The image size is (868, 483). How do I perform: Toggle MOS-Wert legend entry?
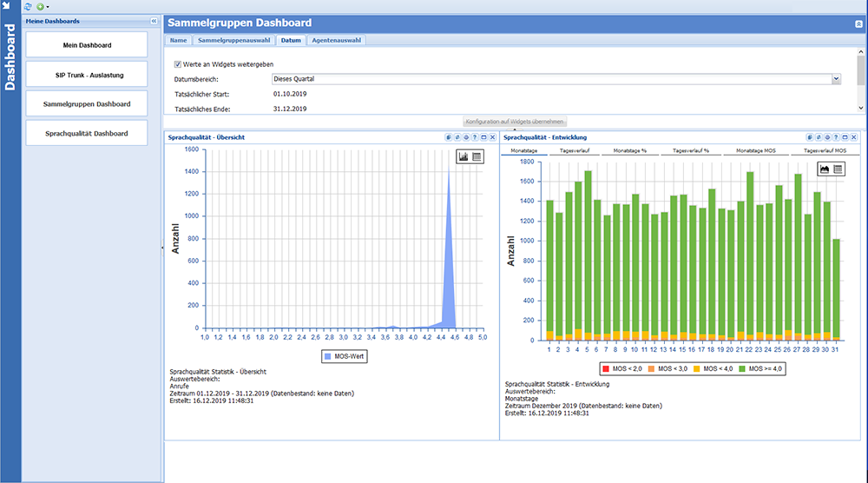click(x=345, y=356)
